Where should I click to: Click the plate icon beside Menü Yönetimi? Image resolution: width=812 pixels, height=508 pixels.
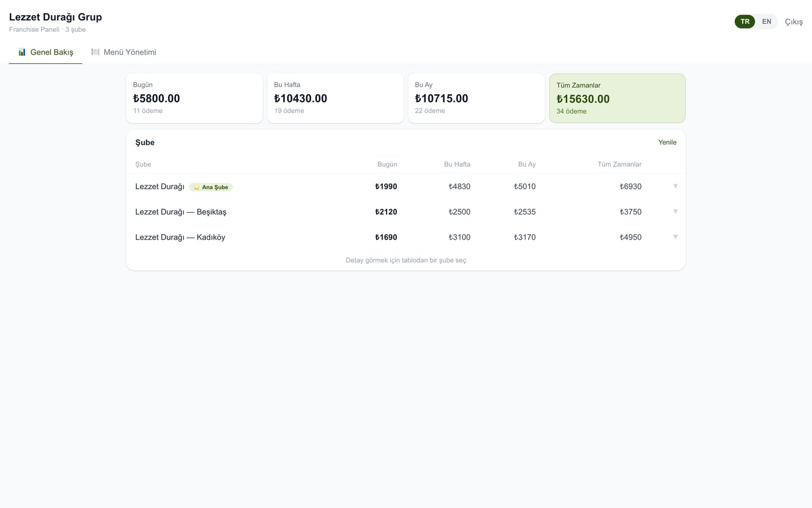[x=95, y=52]
